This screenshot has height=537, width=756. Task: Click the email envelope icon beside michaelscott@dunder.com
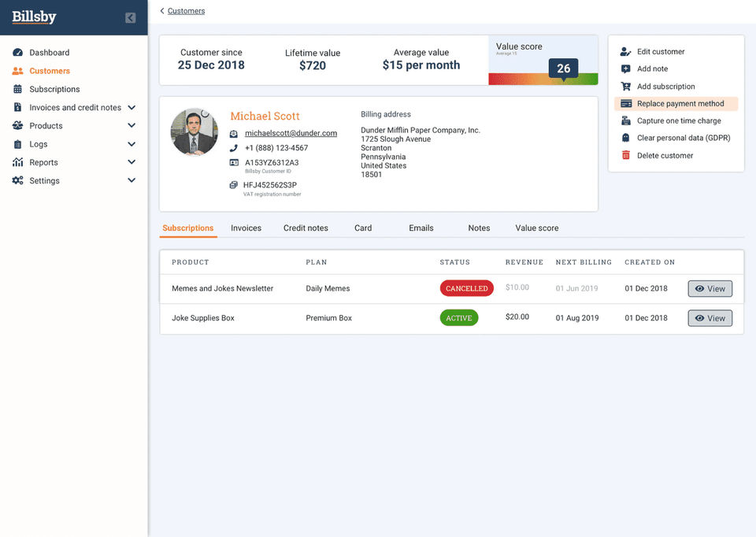point(233,134)
